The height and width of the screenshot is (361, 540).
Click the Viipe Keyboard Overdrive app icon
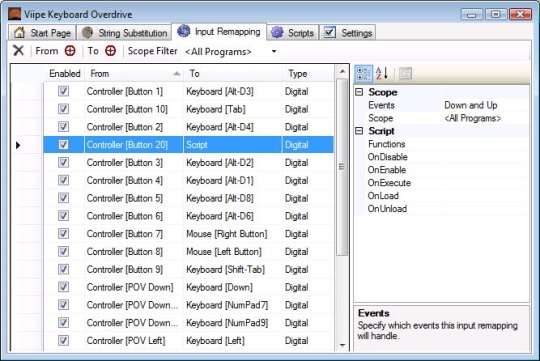coord(14,14)
